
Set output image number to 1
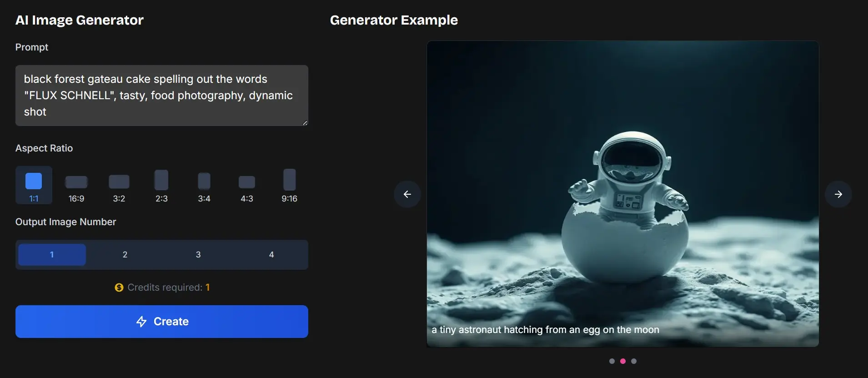[x=52, y=255]
